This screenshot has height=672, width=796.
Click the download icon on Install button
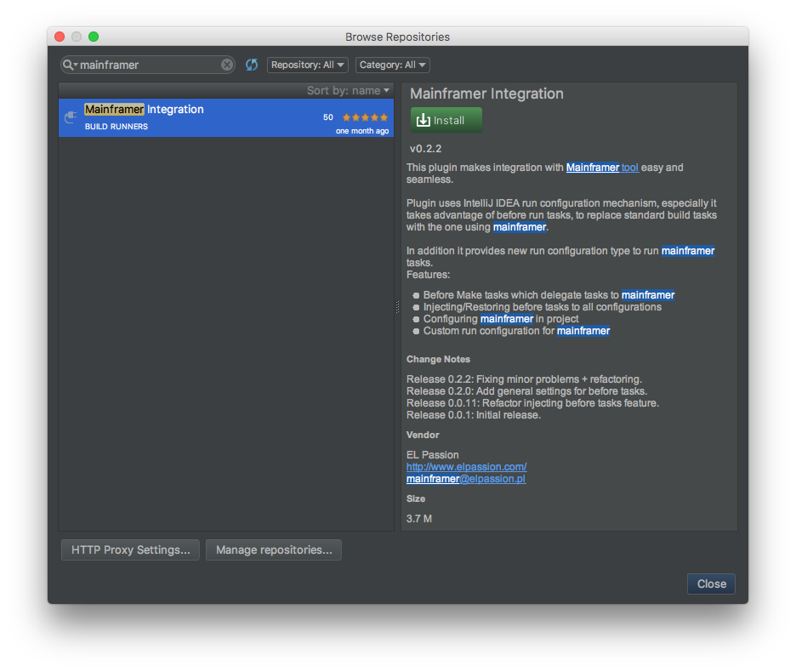point(423,121)
